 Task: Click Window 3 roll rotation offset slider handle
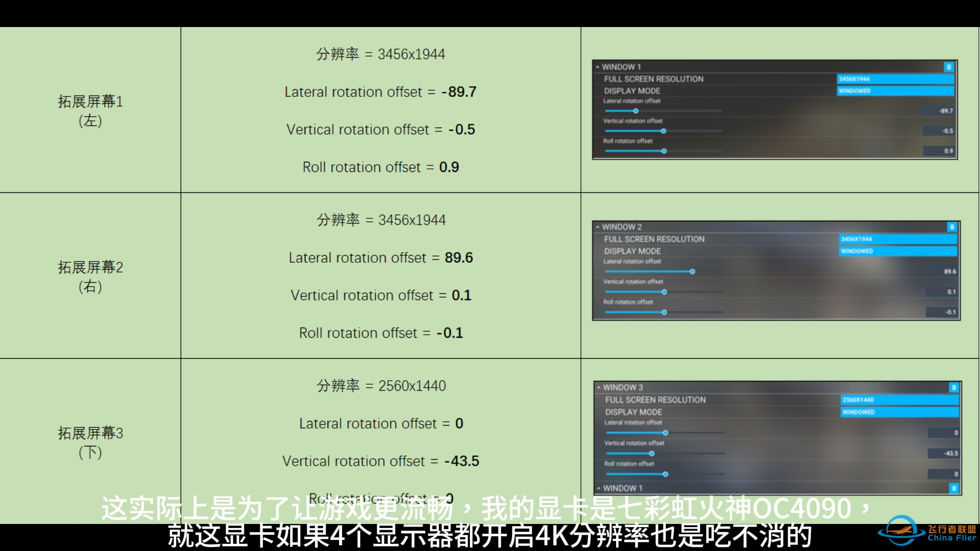tap(666, 474)
